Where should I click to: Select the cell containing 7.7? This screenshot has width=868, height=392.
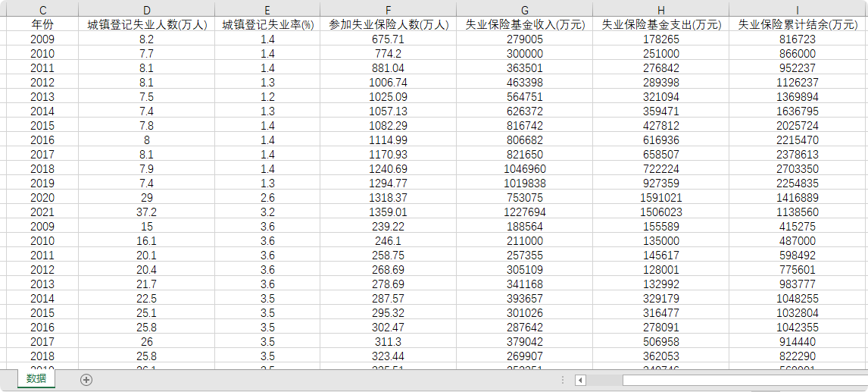147,53
